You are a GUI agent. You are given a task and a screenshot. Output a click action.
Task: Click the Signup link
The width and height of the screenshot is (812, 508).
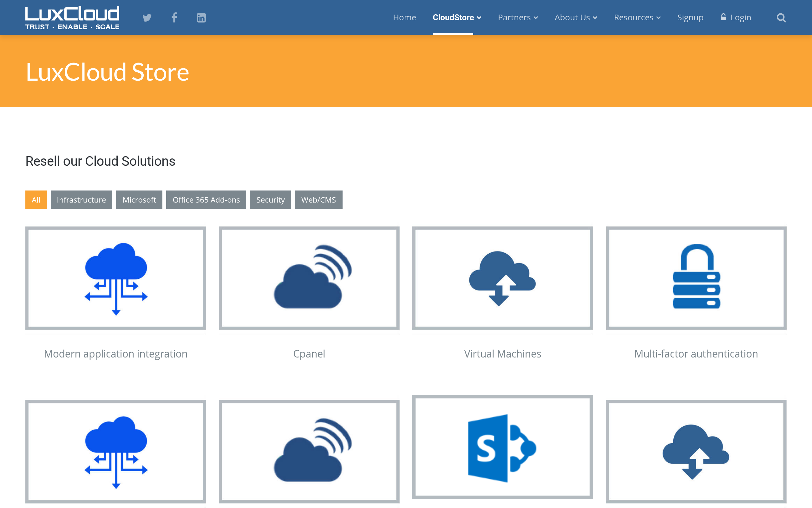click(690, 17)
